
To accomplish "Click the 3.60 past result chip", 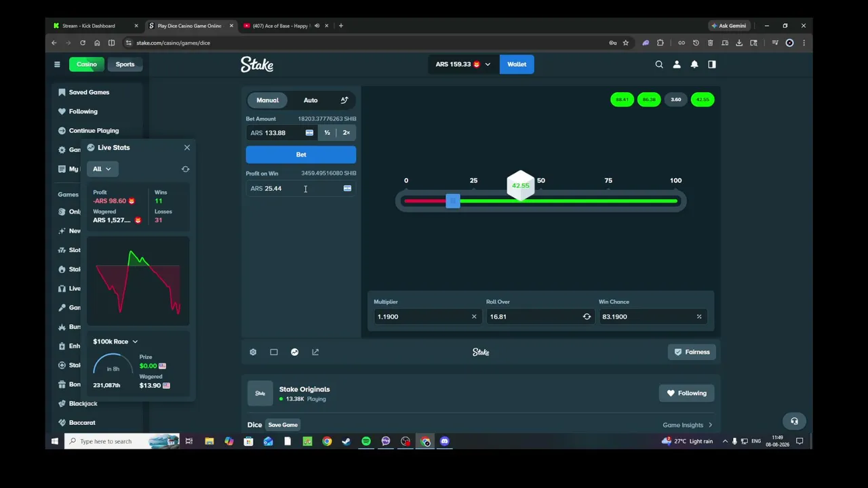I will [x=676, y=100].
